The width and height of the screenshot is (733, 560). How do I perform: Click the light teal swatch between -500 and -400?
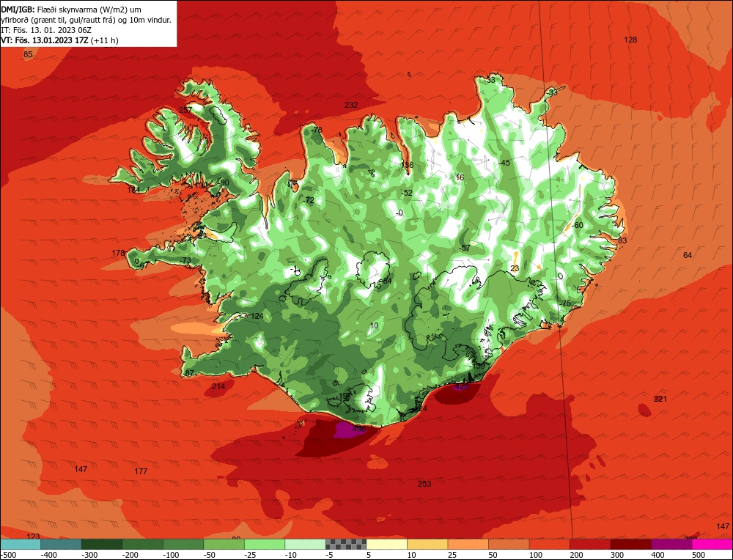tap(21, 544)
